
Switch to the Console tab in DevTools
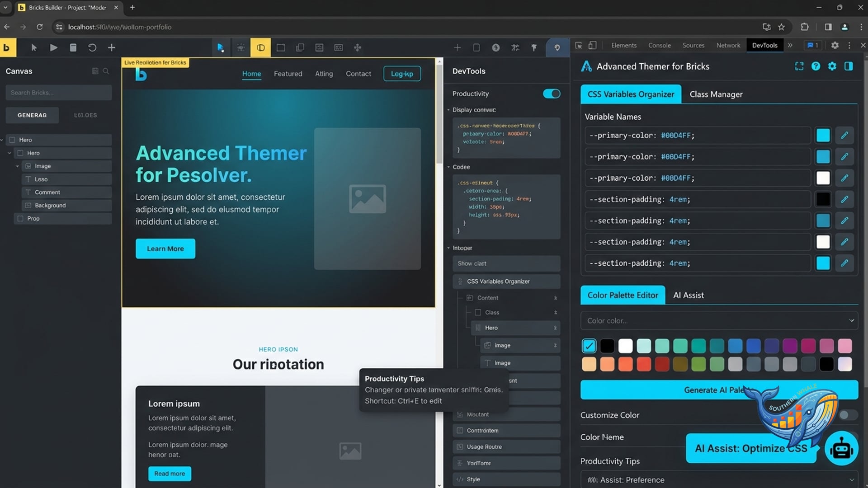click(659, 45)
